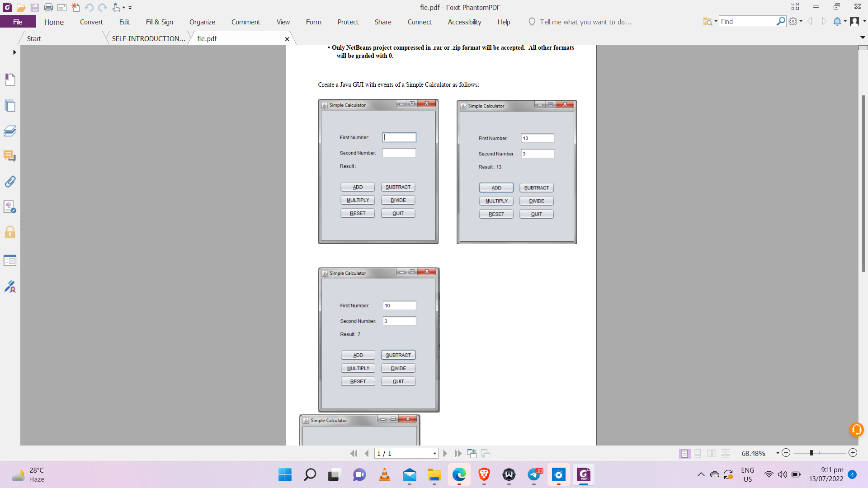Viewport: 868px width, 488px height.
Task: Click the ADD button in calculator
Action: 358,187
